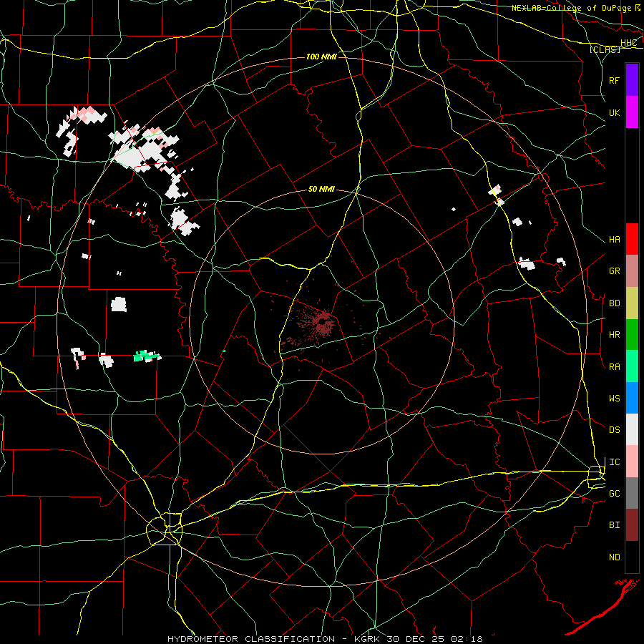The image size is (644, 644).
Task: Click the GC legend label
Action: (x=615, y=494)
